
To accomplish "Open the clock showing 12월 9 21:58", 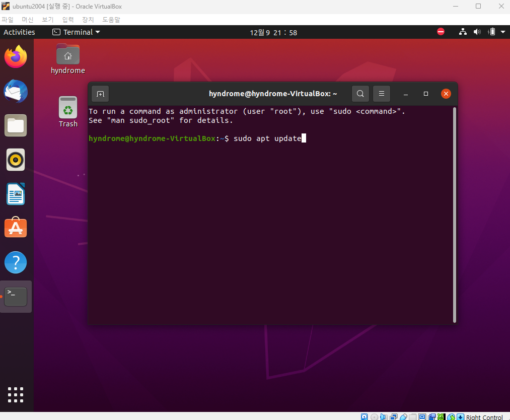I will pyautogui.click(x=273, y=33).
